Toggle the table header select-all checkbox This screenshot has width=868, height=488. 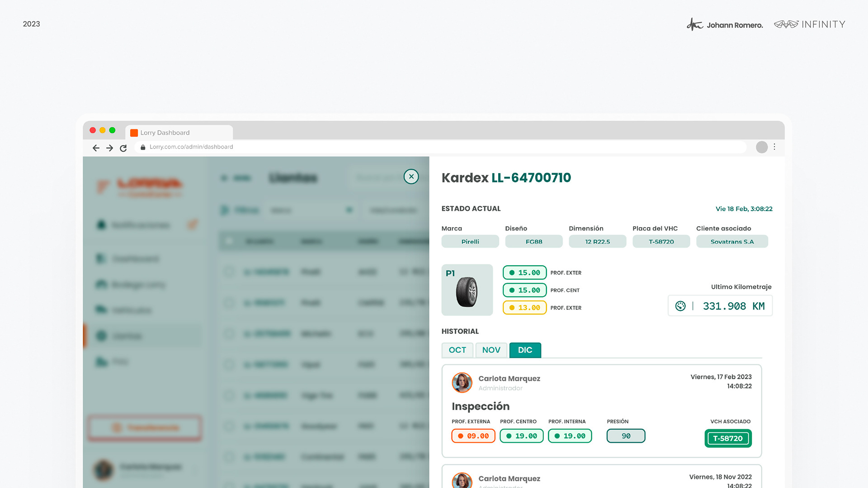coord(229,241)
